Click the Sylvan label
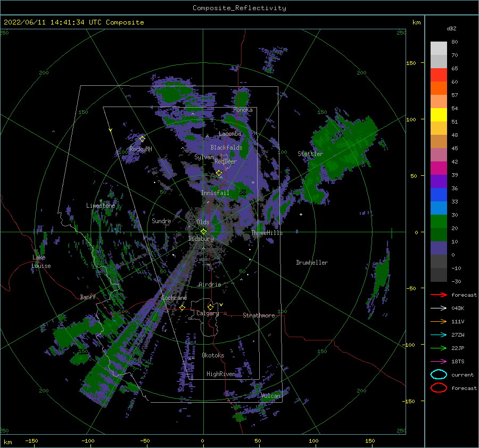 [204, 157]
